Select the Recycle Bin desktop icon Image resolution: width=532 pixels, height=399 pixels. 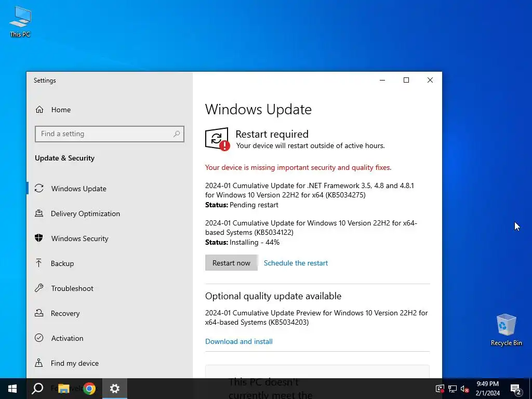pyautogui.click(x=506, y=330)
